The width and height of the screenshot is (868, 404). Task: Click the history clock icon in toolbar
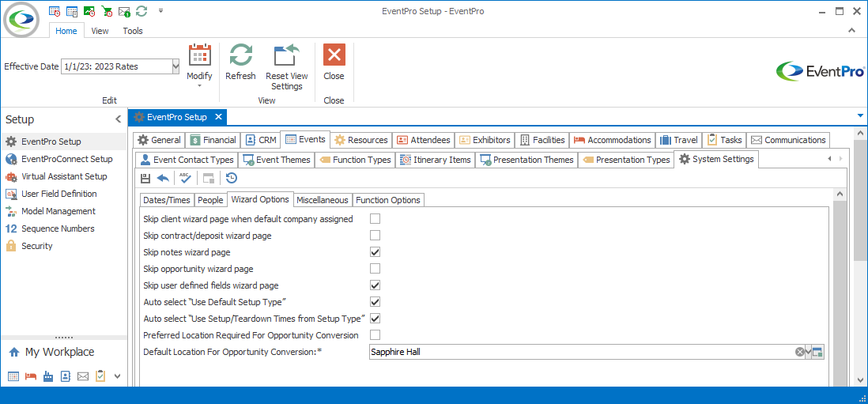click(x=232, y=178)
